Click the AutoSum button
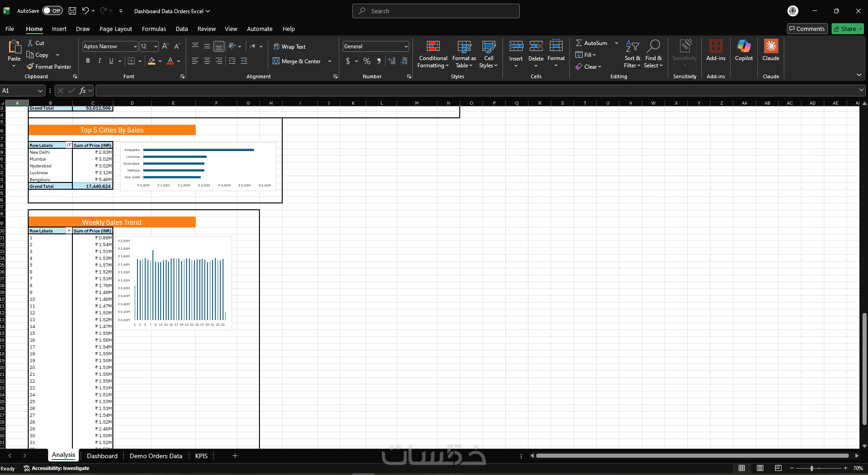 591,43
